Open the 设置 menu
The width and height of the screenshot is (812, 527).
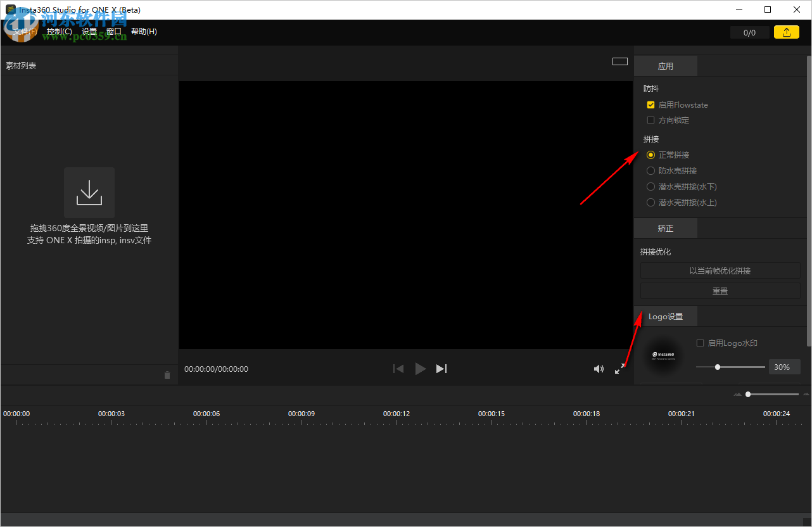coord(89,32)
